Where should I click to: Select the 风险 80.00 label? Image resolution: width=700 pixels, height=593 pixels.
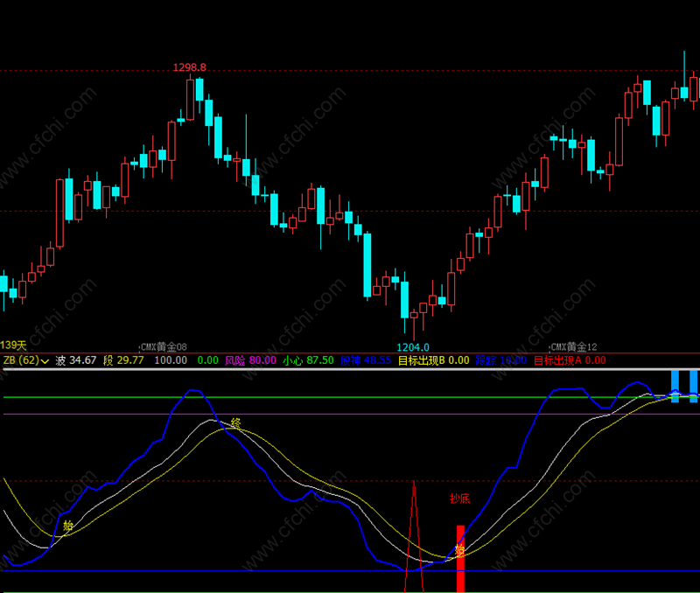pos(250,360)
